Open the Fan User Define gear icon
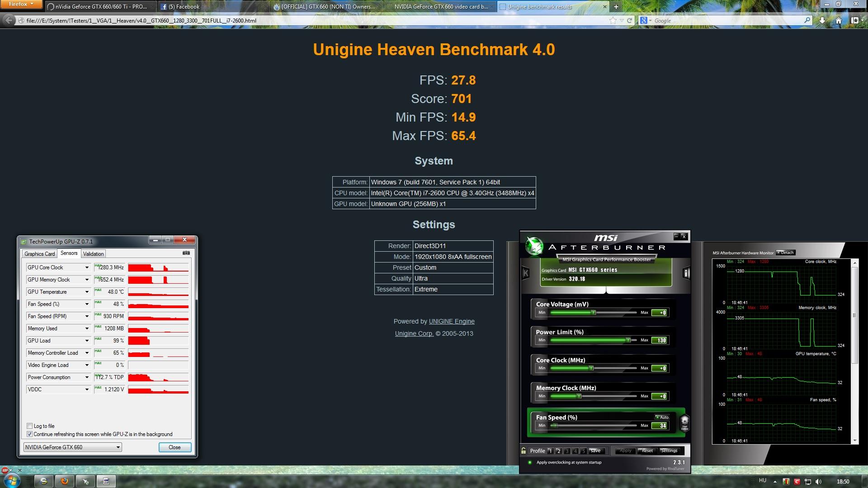This screenshot has width=868, height=488. (x=684, y=424)
